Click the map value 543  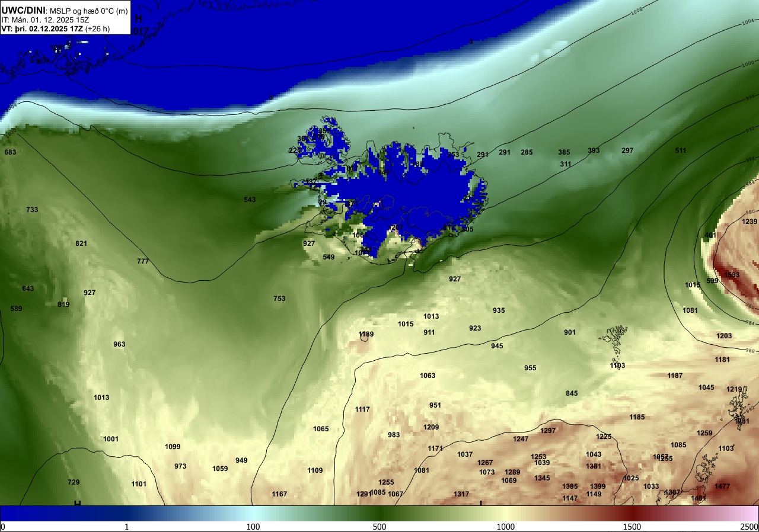[250, 200]
